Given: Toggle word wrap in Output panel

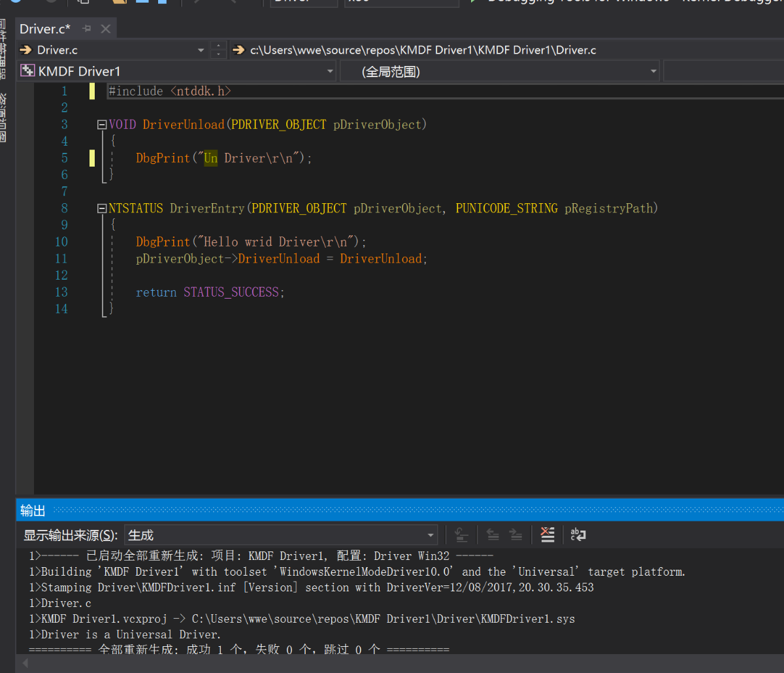Looking at the screenshot, I should click(578, 534).
